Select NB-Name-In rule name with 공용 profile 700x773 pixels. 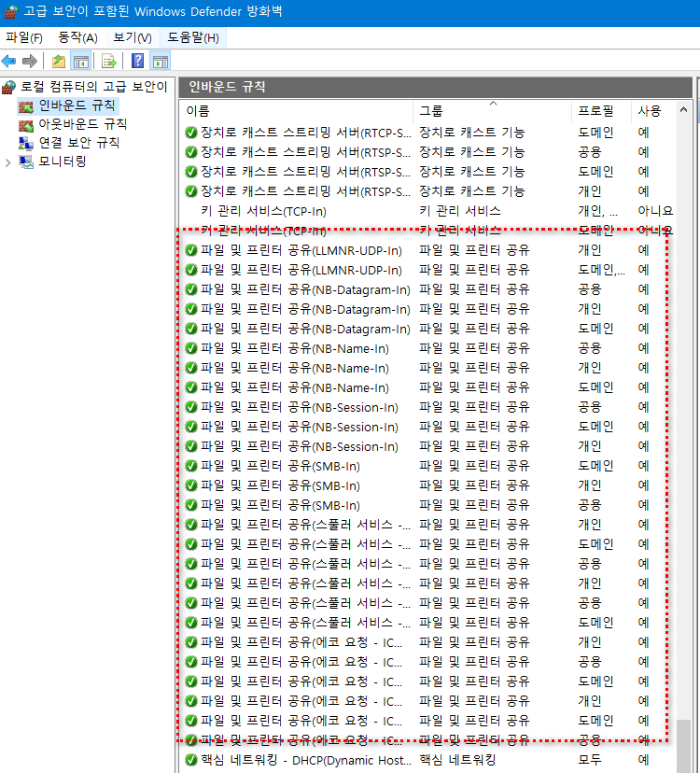pyautogui.click(x=295, y=348)
